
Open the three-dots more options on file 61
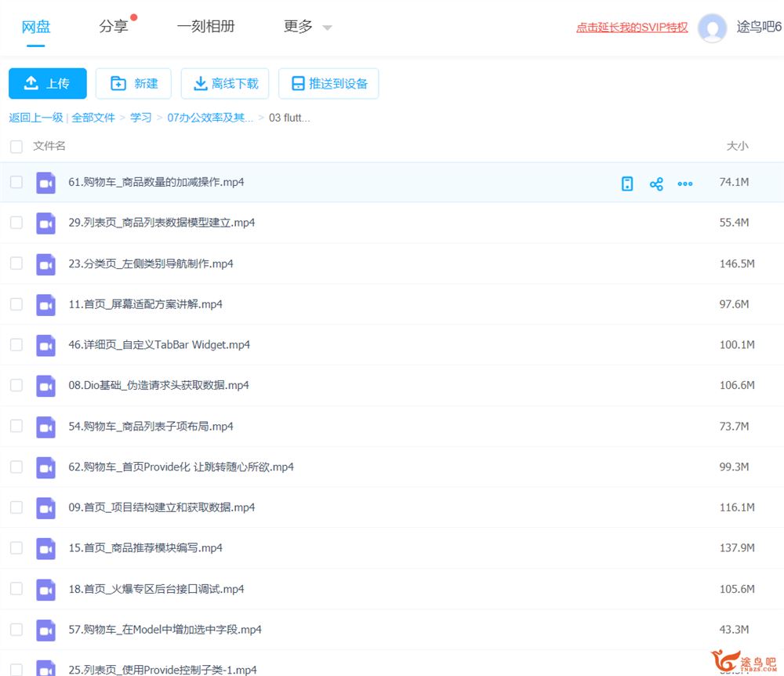click(x=685, y=184)
